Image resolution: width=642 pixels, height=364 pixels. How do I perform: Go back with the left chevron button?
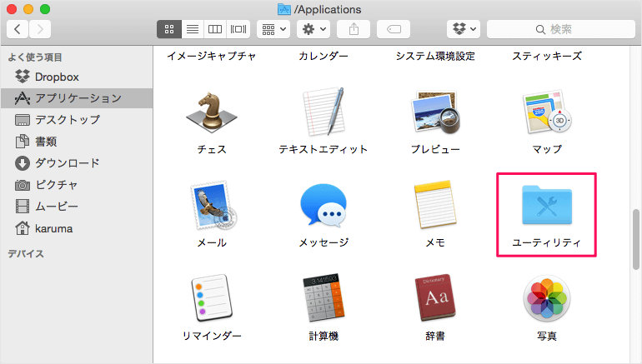tap(18, 29)
